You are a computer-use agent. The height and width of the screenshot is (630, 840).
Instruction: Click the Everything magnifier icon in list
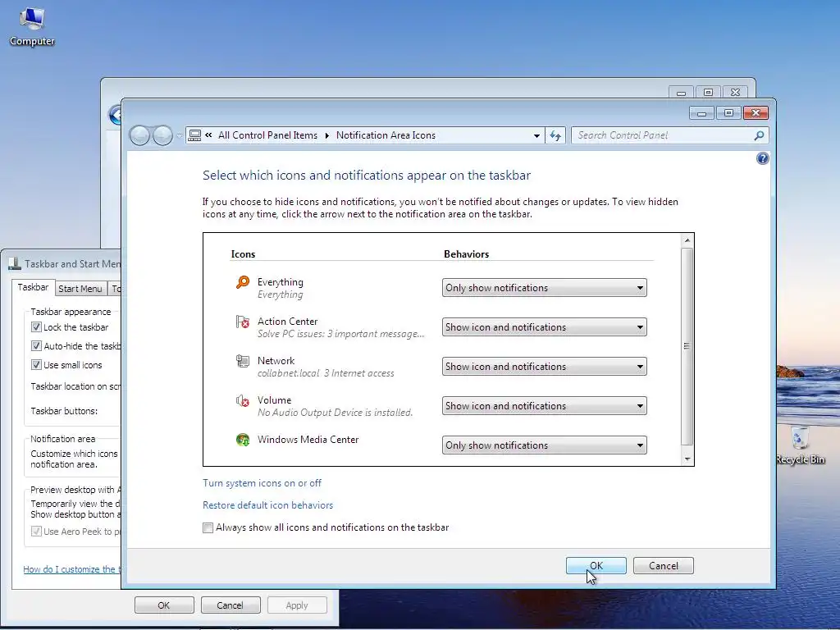coord(243,282)
